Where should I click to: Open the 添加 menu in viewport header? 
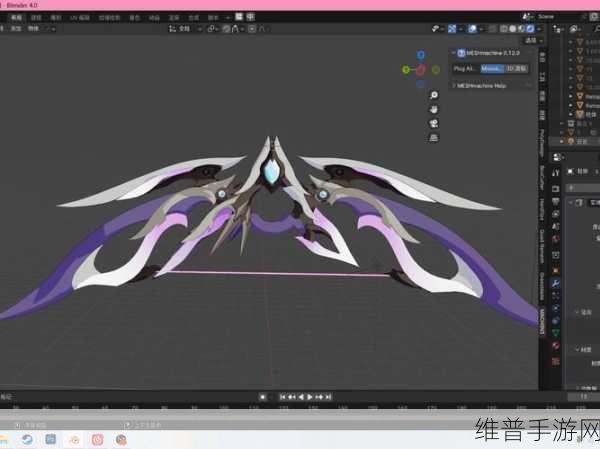click(16, 29)
